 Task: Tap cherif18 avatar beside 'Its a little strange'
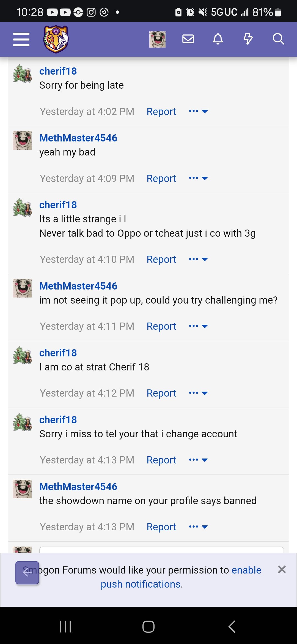pyautogui.click(x=22, y=207)
